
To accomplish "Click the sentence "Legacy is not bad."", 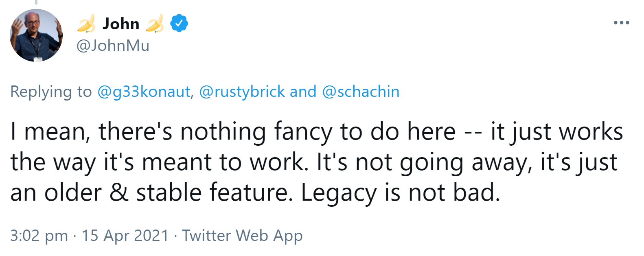I will tap(400, 193).
